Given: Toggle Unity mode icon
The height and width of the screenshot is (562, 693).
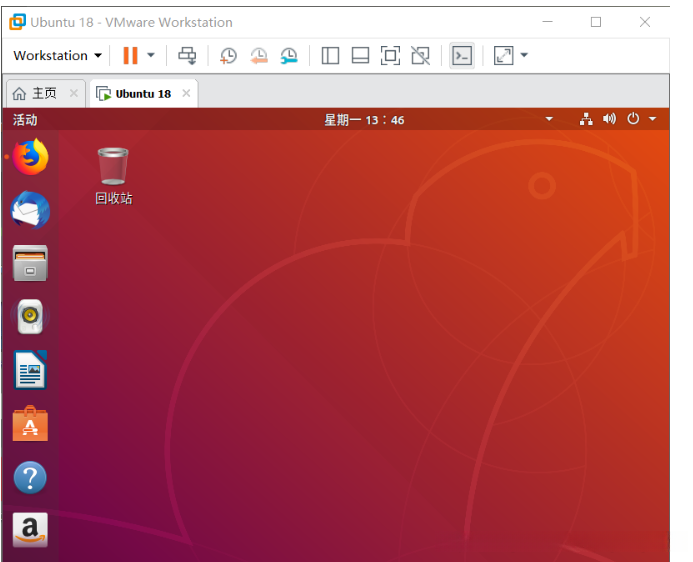Looking at the screenshot, I should (420, 56).
